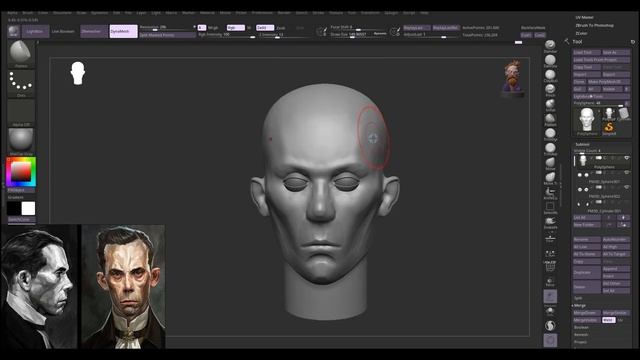Select the Inflat brush icon
The height and width of the screenshot is (360, 640).
550,104
